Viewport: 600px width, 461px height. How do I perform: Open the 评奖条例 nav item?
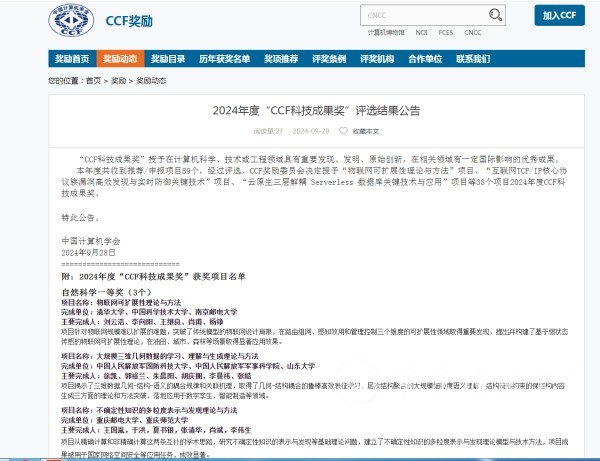pos(329,59)
